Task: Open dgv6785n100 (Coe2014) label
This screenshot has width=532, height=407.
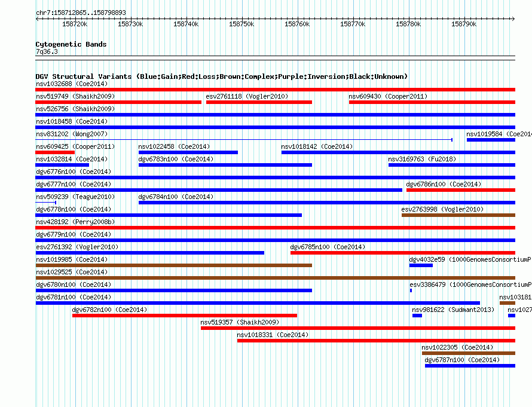Action: (x=328, y=247)
